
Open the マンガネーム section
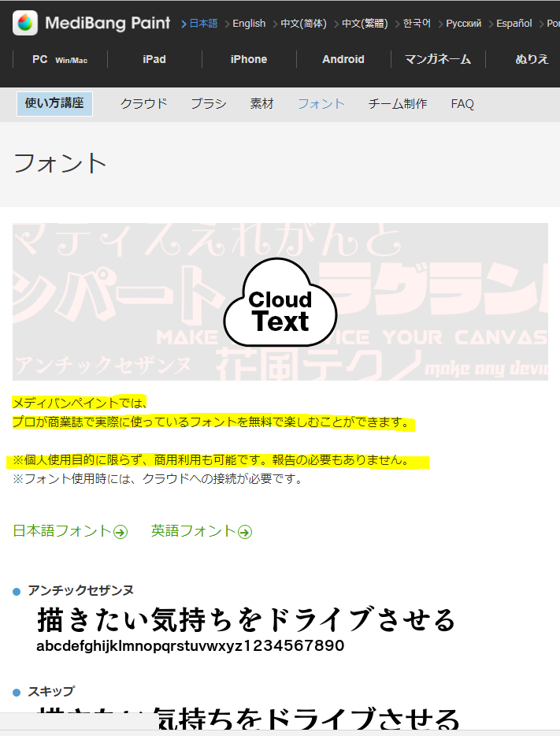coord(438,60)
